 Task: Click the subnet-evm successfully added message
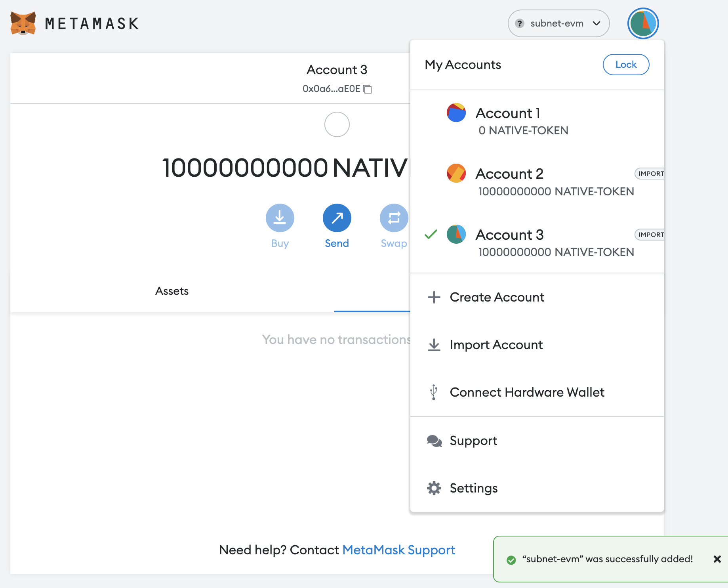point(608,559)
